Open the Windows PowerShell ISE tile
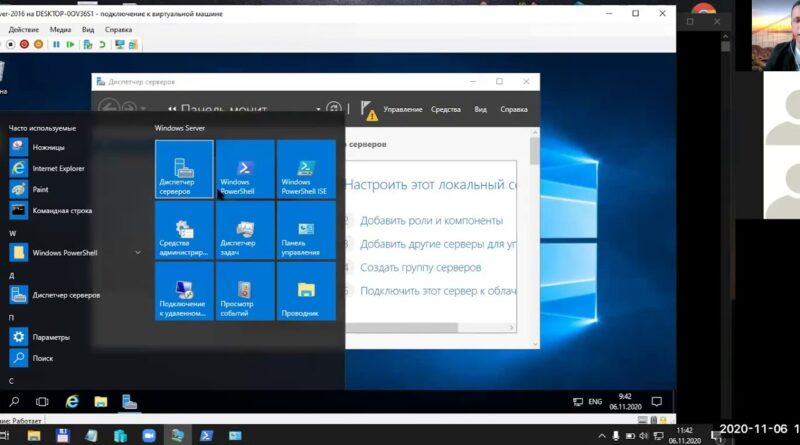 click(306, 169)
